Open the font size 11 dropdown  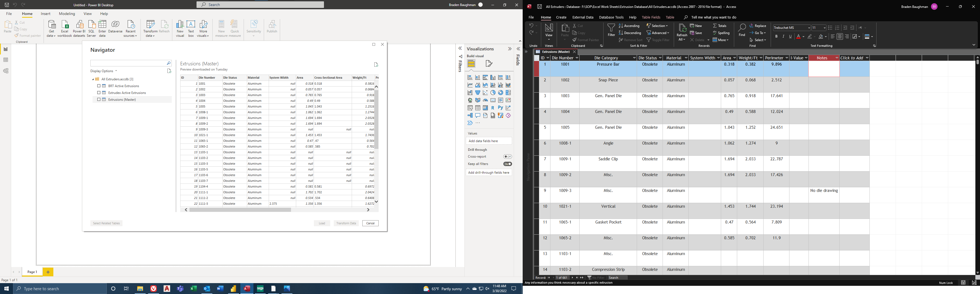click(824, 28)
